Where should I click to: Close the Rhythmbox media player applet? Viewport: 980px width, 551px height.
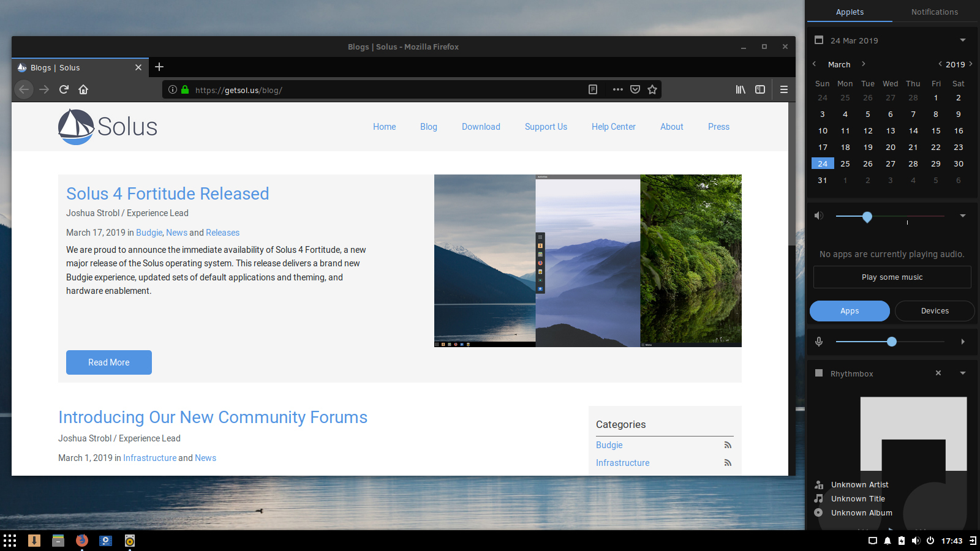[938, 373]
